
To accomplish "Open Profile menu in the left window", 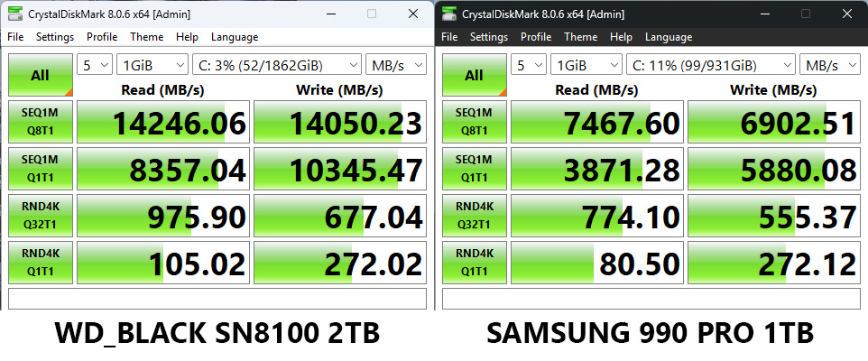I will click(x=102, y=37).
